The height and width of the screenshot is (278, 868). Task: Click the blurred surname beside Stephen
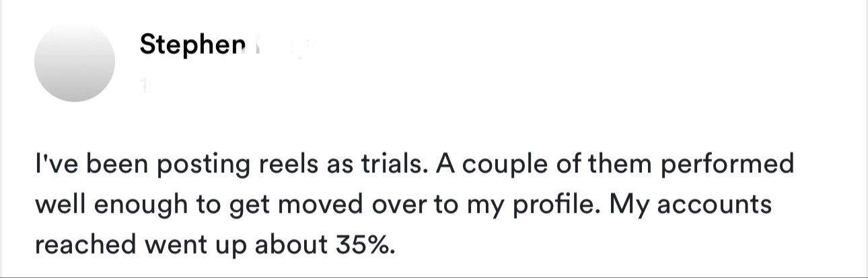[x=281, y=45]
